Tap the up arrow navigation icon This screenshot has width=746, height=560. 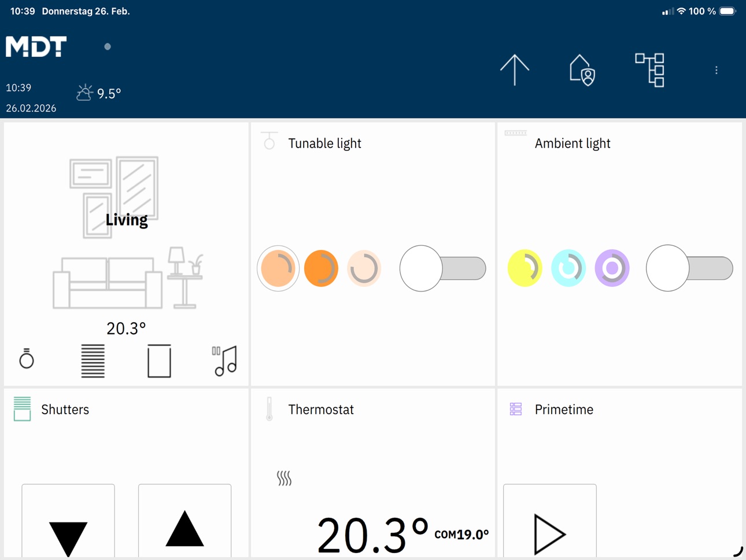coord(514,70)
